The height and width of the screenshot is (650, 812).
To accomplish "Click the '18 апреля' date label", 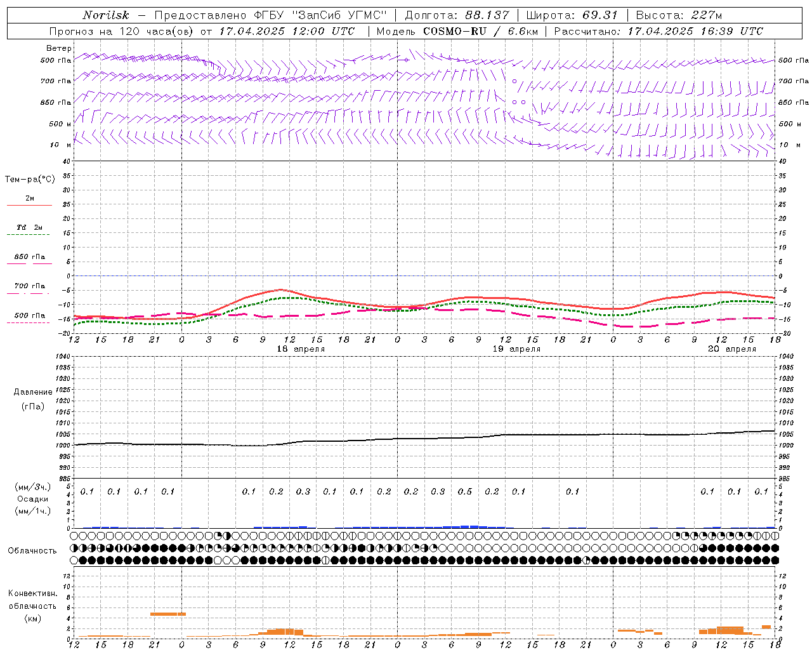I will click(x=301, y=349).
